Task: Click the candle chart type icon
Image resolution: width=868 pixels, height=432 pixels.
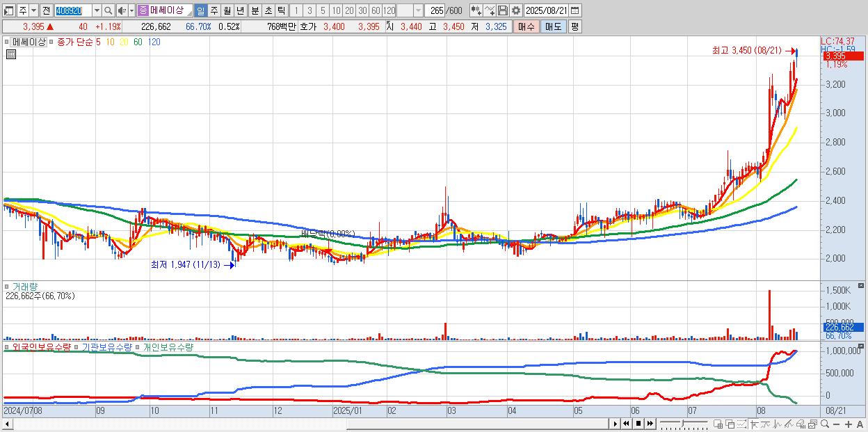Action: 476,10
